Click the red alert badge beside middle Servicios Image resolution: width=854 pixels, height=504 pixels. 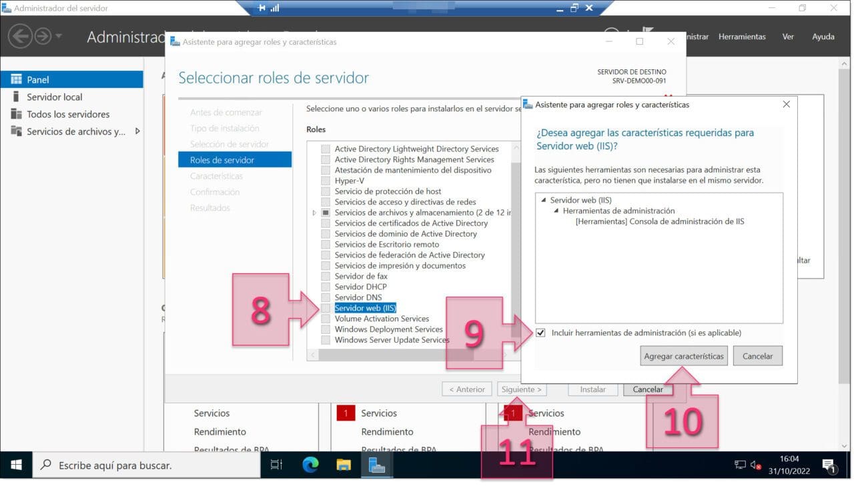(345, 413)
